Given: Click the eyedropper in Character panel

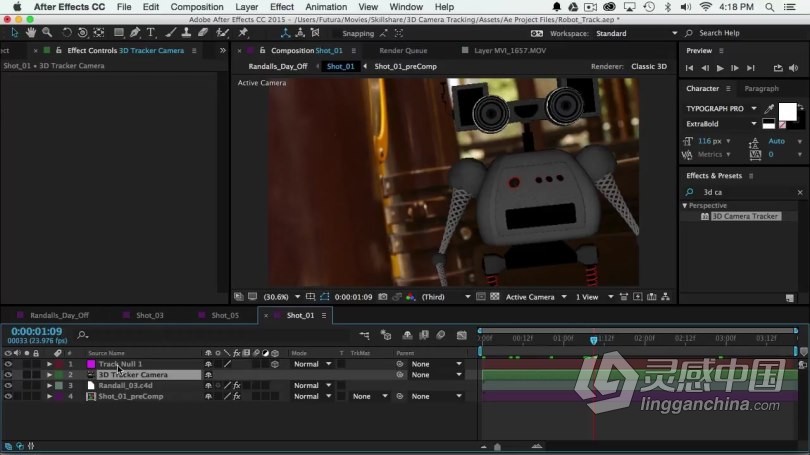Looking at the screenshot, I should 769,108.
